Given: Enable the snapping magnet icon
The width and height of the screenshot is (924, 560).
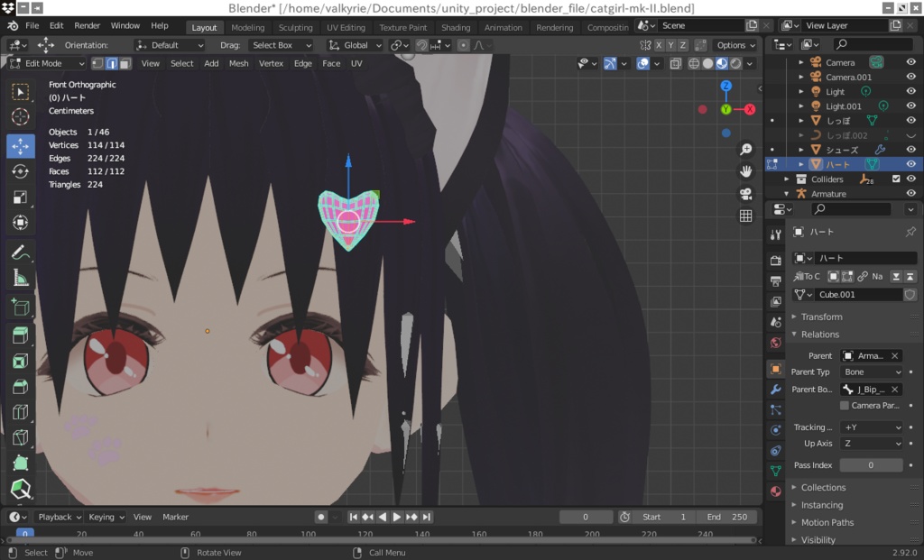Looking at the screenshot, I should 421,44.
